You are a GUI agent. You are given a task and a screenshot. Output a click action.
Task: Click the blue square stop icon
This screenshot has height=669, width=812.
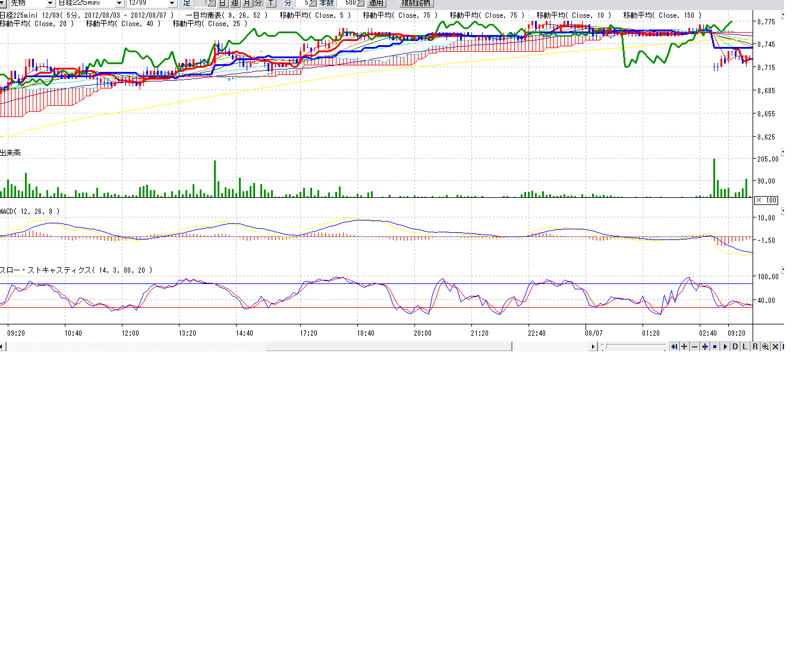click(715, 346)
